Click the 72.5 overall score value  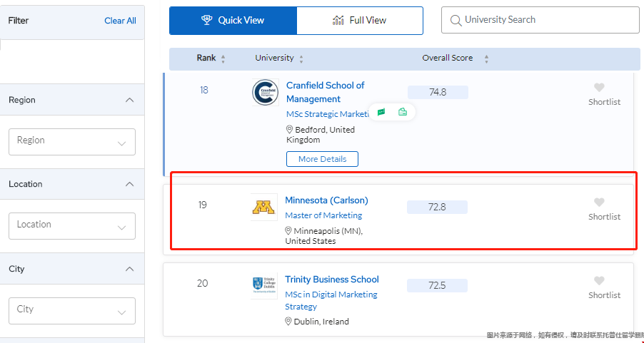[437, 285]
